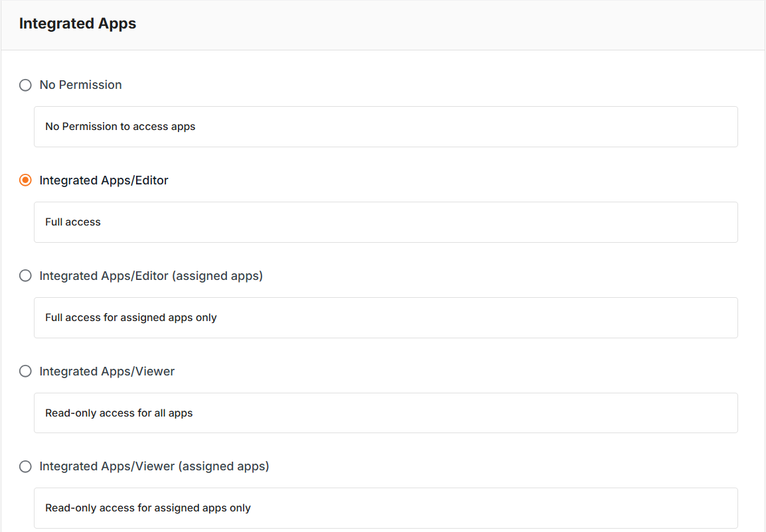The image size is (766, 532).
Task: Click the 'Integrated Apps/Editor (assigned apps)' label text
Action: 151,275
